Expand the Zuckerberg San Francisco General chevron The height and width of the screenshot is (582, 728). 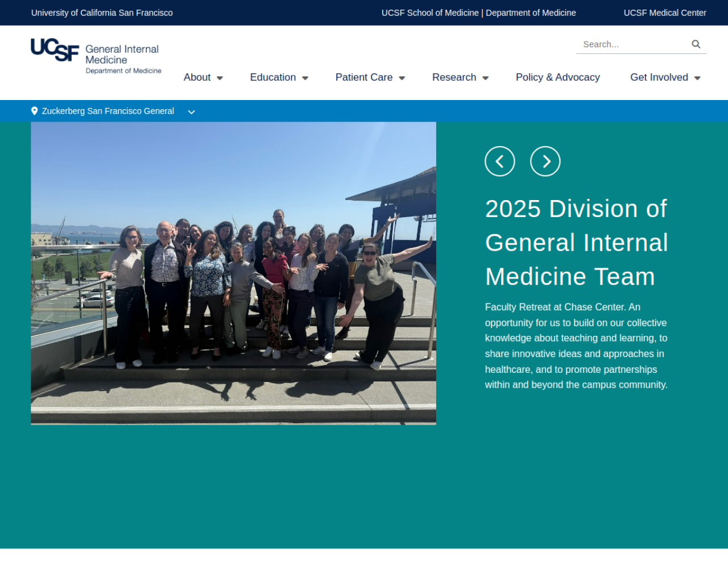tap(192, 112)
